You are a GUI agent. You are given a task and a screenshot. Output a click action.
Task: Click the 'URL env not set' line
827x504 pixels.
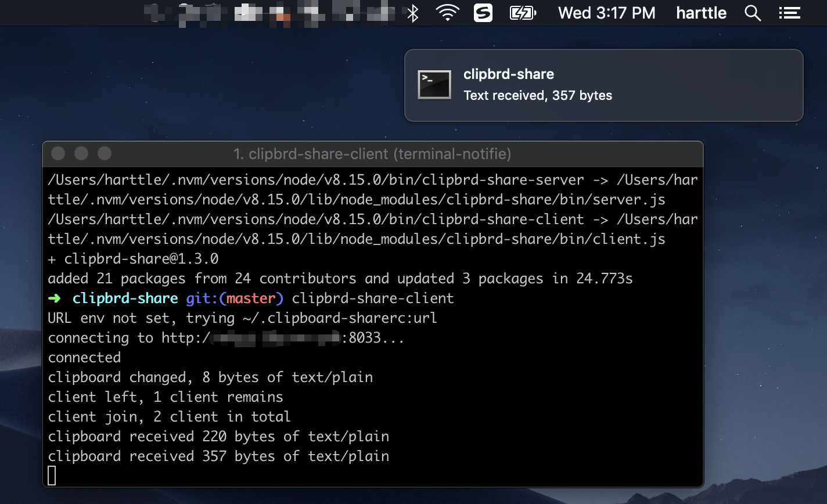point(243,318)
